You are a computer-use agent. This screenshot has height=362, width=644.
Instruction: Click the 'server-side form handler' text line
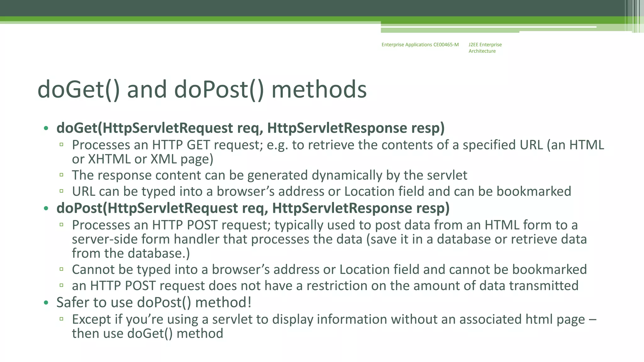pyautogui.click(x=329, y=239)
